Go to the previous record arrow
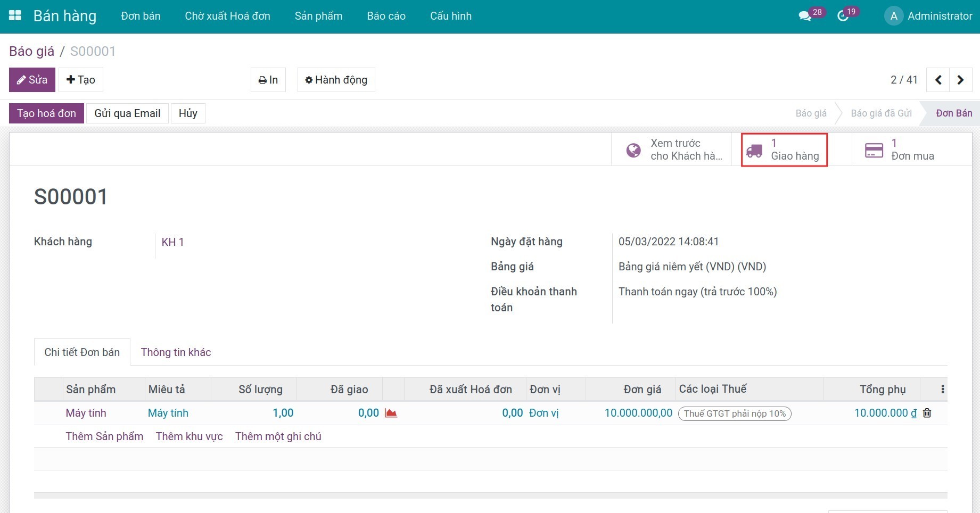The width and height of the screenshot is (980, 513). click(938, 80)
